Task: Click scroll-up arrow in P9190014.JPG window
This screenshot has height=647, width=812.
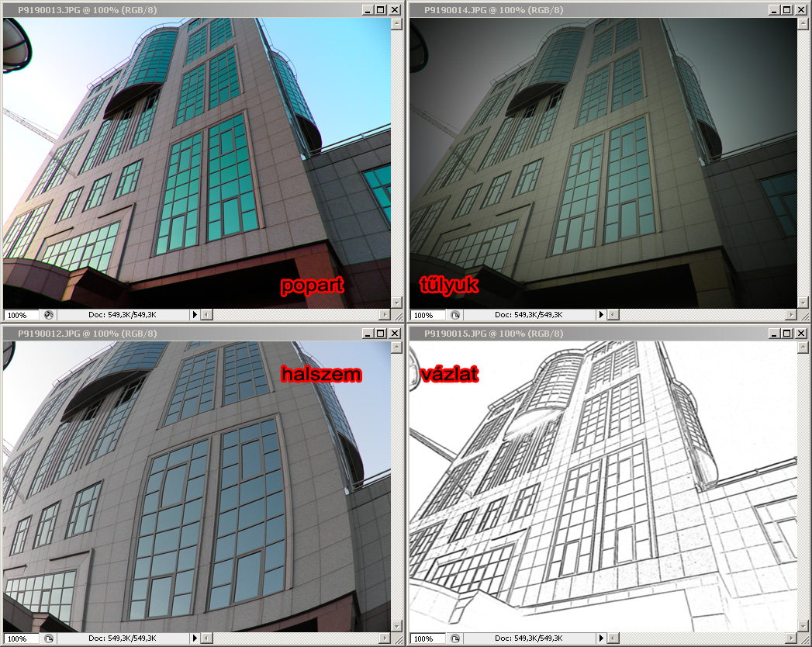Action: [803, 24]
